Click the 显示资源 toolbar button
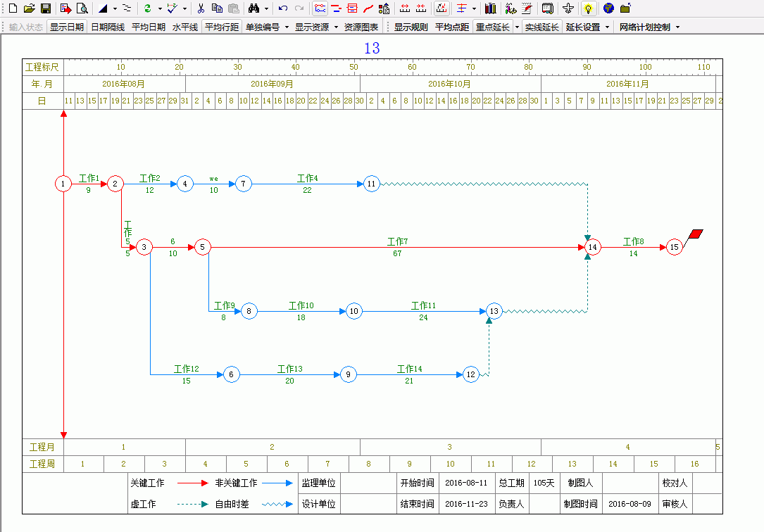764x532 pixels. (x=312, y=27)
